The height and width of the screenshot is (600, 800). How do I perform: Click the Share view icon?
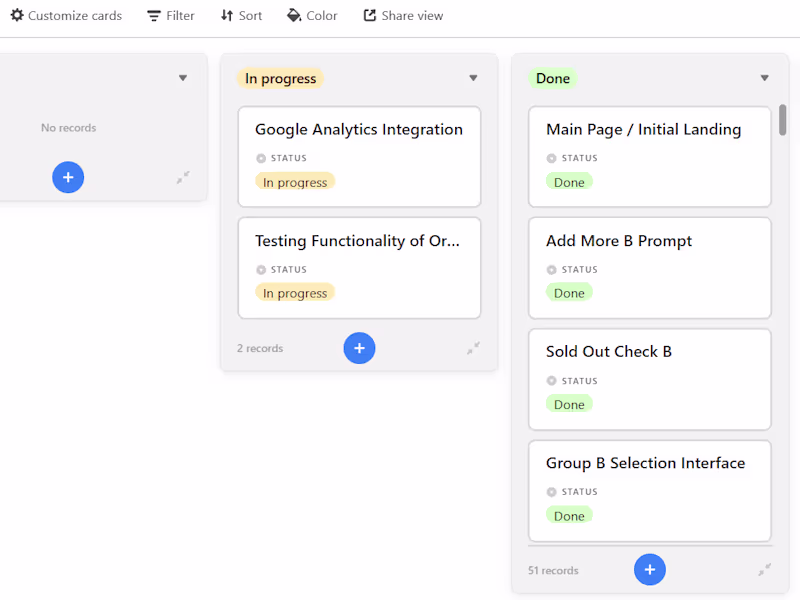(x=370, y=16)
